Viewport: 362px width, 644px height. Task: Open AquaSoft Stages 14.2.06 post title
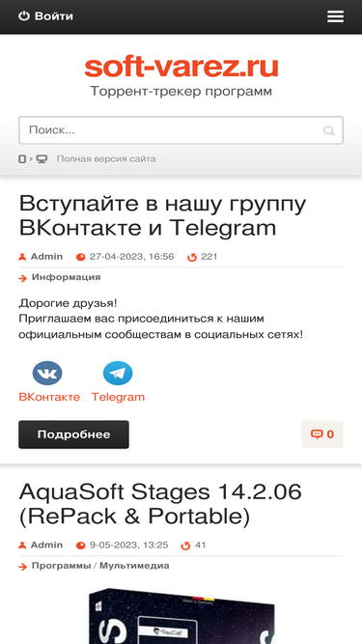(x=160, y=504)
